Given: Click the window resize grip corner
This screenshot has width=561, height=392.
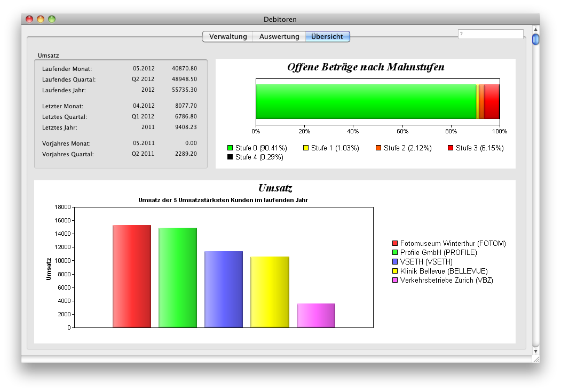Looking at the screenshot, I should [x=535, y=359].
